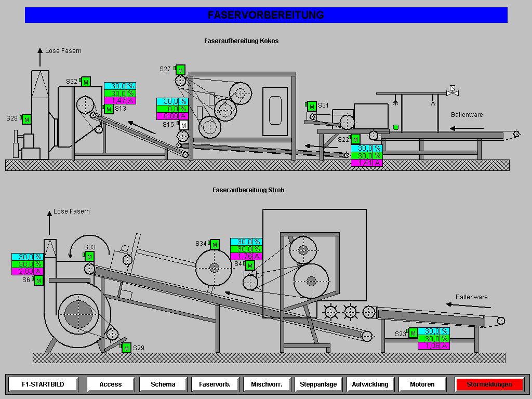
Task: Toggle the S13 motor status
Action: coord(109,109)
